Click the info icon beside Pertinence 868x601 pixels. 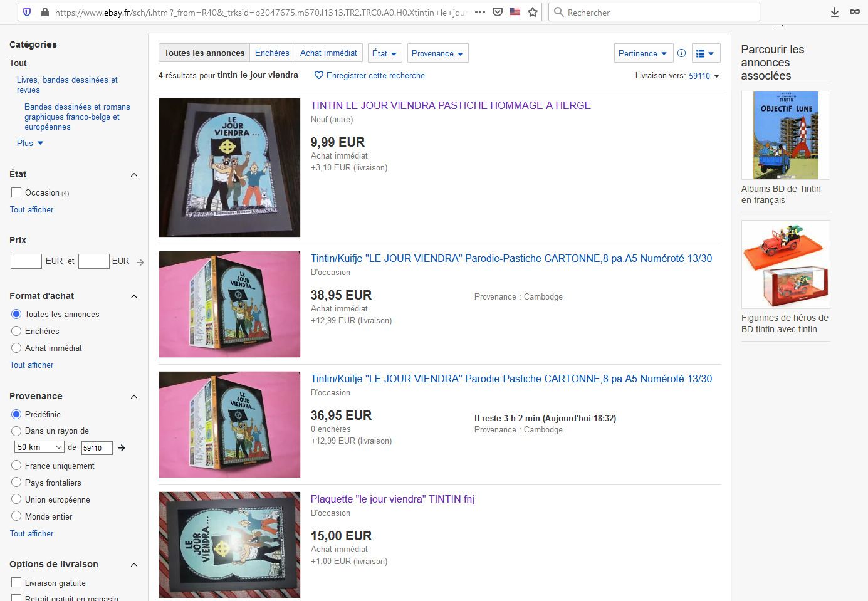[682, 53]
